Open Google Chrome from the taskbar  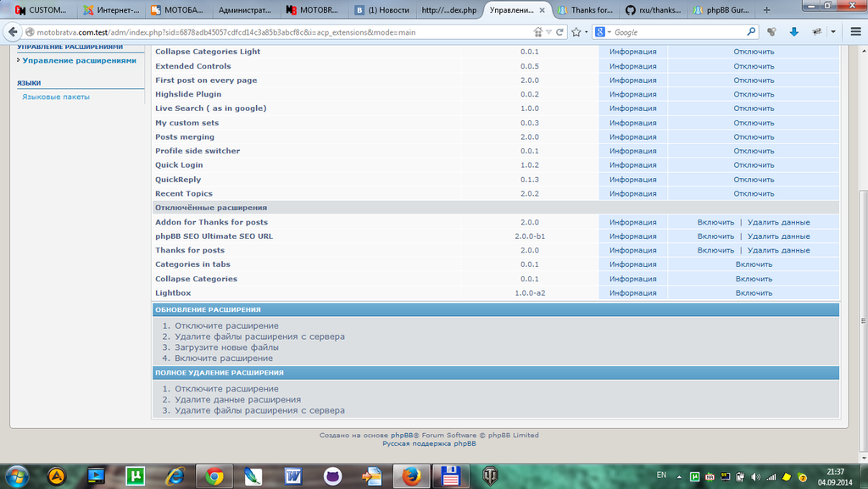click(x=214, y=476)
